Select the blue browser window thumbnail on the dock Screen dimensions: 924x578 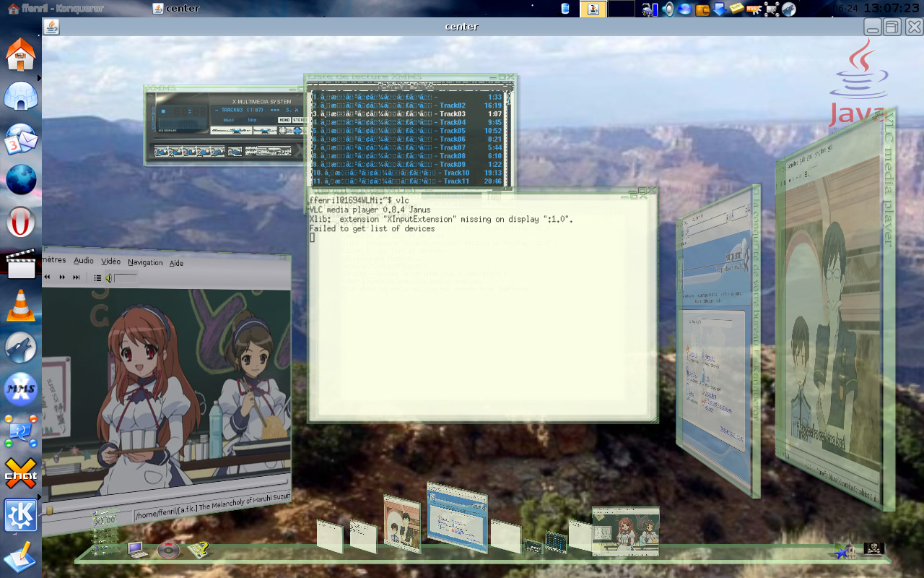click(x=457, y=517)
